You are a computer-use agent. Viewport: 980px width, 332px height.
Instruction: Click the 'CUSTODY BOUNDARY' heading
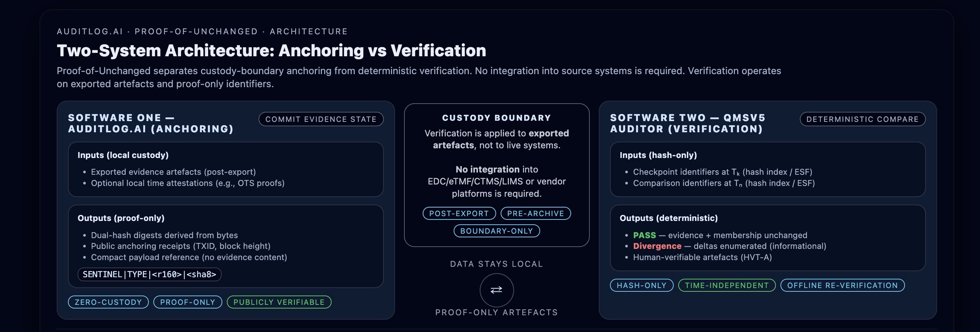click(x=497, y=118)
